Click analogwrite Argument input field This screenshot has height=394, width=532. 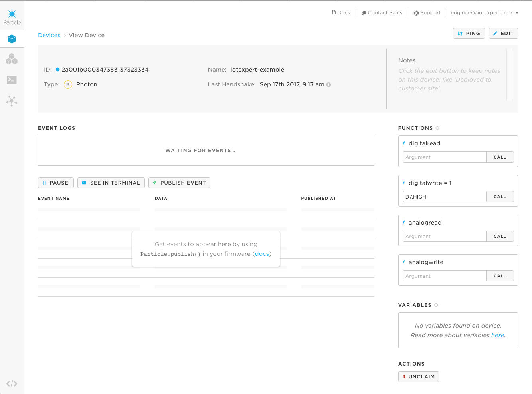tap(445, 276)
